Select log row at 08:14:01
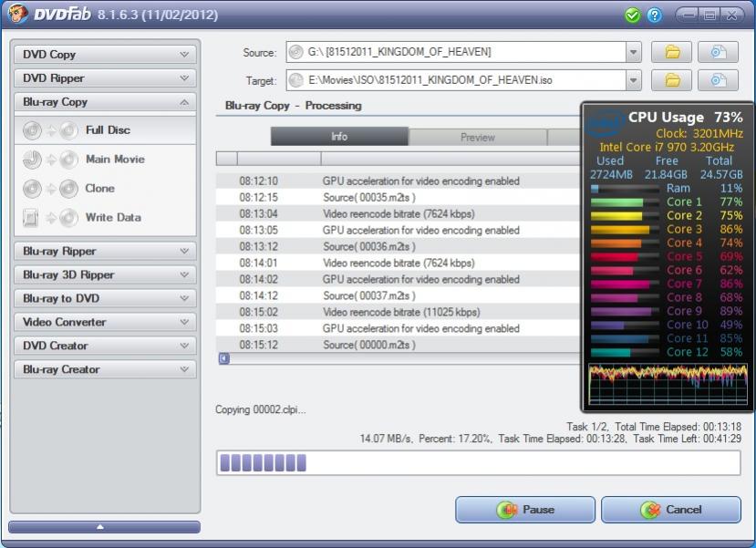This screenshot has height=548, width=756. (x=399, y=263)
